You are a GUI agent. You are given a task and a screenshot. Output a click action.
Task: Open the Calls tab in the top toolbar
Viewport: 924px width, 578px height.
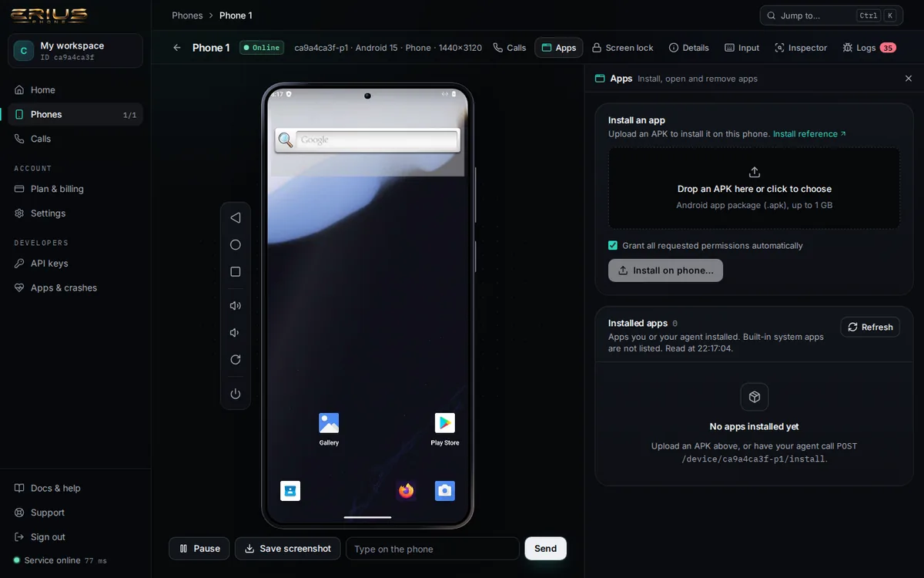(x=510, y=48)
